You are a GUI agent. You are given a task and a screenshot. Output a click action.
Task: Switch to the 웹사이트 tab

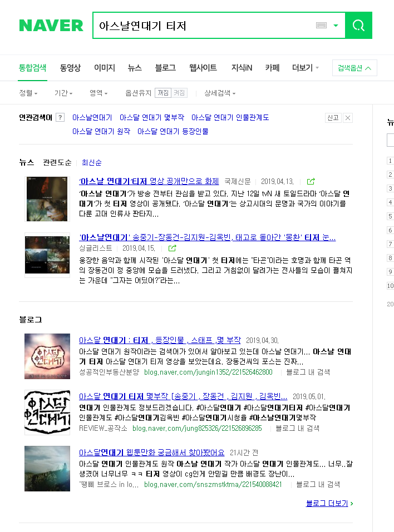203,68
